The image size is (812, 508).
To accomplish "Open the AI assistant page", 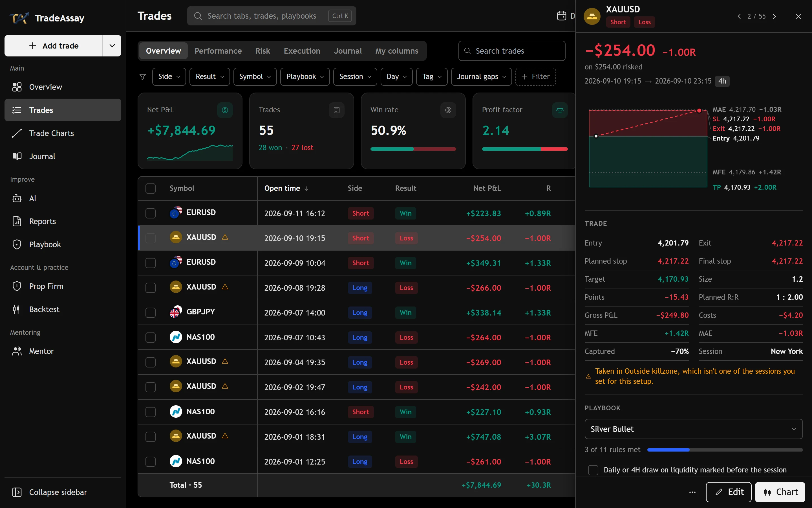I will (63, 198).
